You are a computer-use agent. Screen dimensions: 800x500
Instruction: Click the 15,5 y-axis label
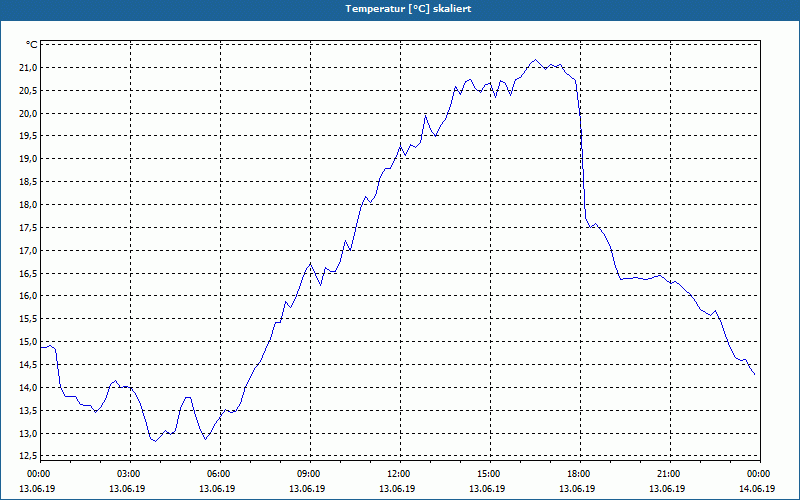(28, 319)
